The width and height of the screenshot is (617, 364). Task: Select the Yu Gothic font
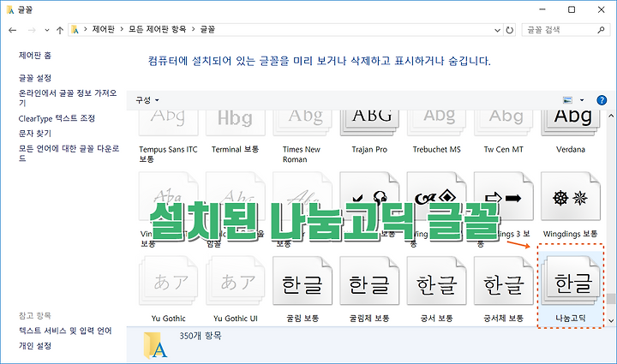coord(169,289)
